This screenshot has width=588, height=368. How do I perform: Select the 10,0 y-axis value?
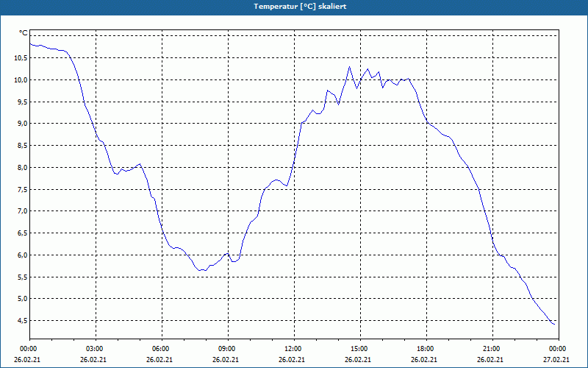point(21,80)
